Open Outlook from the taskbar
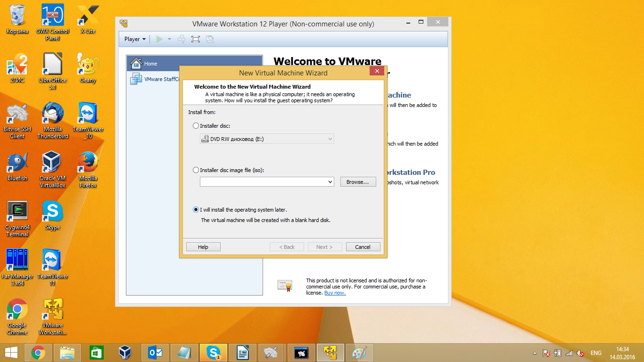The image size is (644, 362). [155, 352]
